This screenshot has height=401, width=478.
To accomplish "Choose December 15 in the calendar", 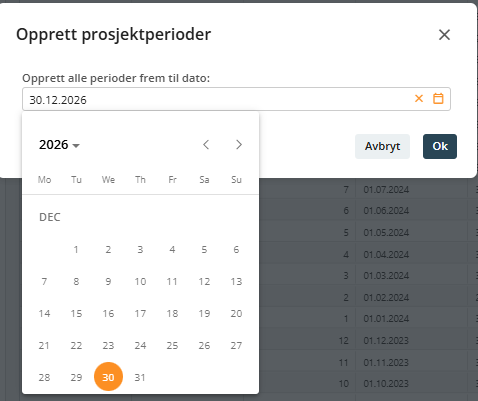I will [76, 313].
